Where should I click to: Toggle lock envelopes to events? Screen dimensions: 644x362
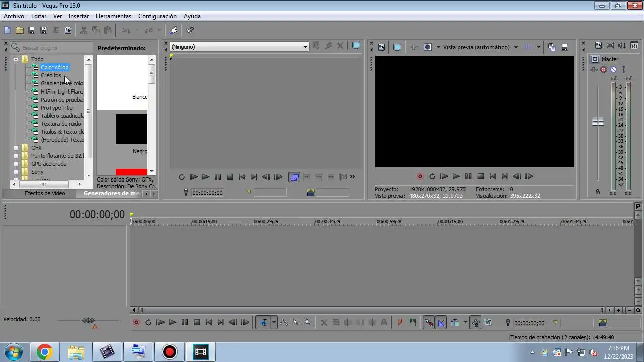click(x=475, y=323)
